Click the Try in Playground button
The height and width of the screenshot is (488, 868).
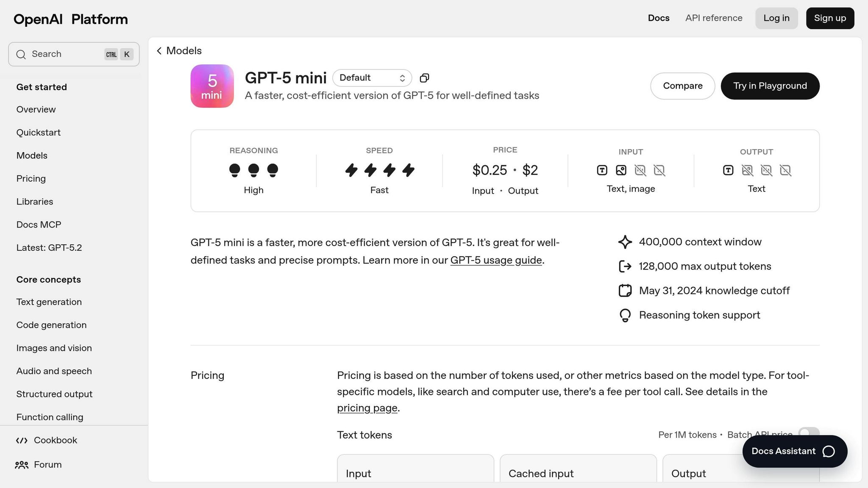770,86
